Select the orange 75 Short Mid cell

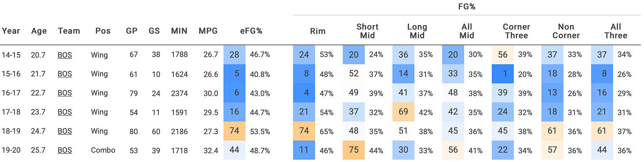(353, 150)
